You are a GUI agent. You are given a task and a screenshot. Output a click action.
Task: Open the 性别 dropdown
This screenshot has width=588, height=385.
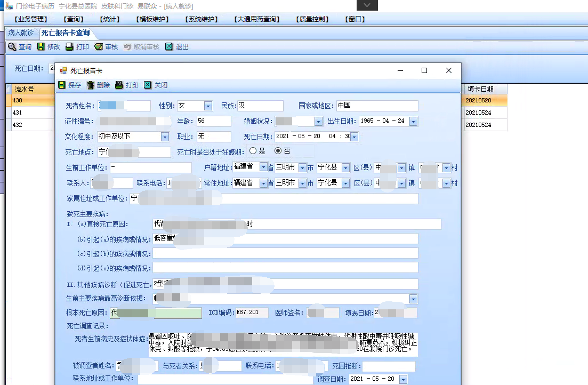[208, 106]
